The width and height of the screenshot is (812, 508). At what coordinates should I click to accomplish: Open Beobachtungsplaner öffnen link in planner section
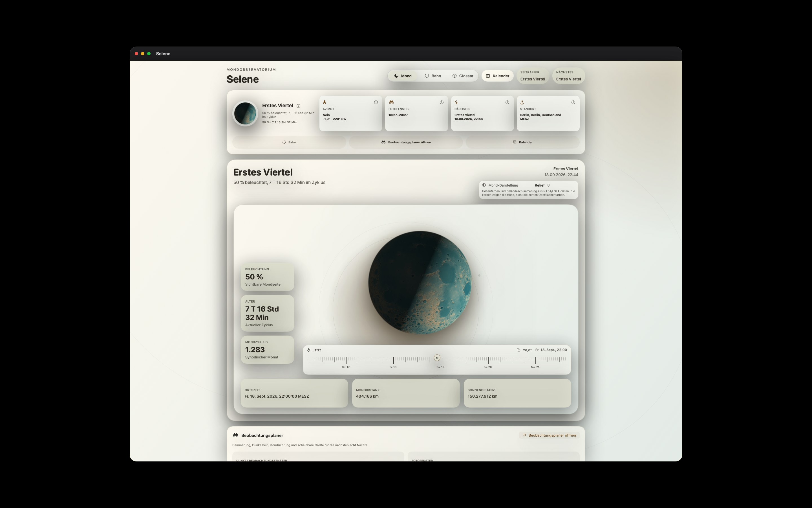click(x=549, y=435)
